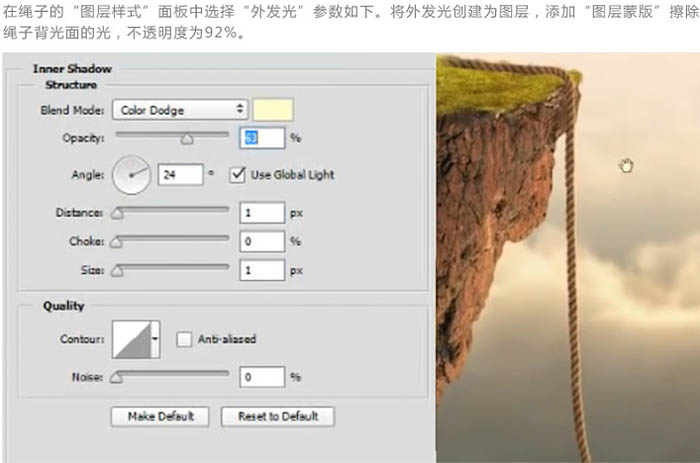Screen dimensions: 700x463
Task: Click the Angle dial control
Action: (x=132, y=175)
